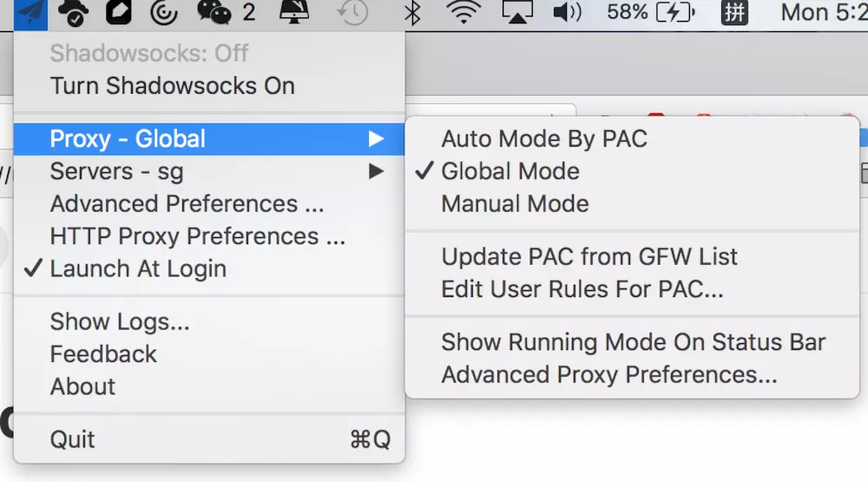Click the Shadowsocks paper plane menu bar icon
The image size is (868, 482).
coord(31,12)
